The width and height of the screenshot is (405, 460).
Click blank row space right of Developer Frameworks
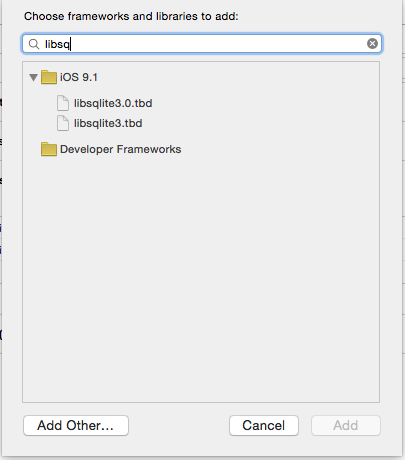tap(280, 149)
